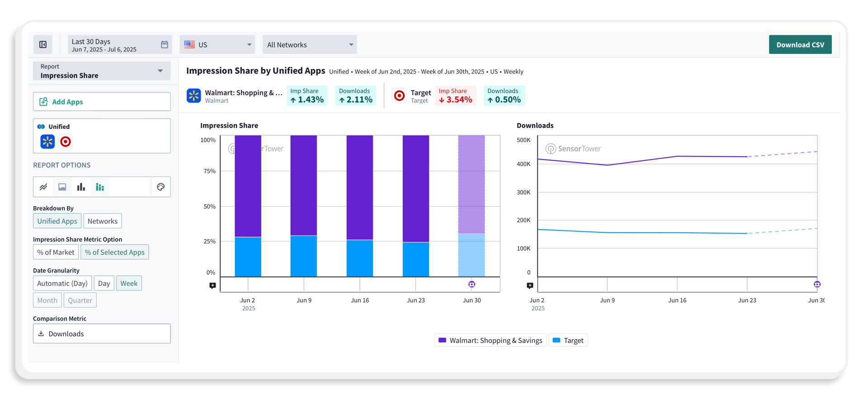
Task: Switch to bar chart view icon
Action: point(81,187)
